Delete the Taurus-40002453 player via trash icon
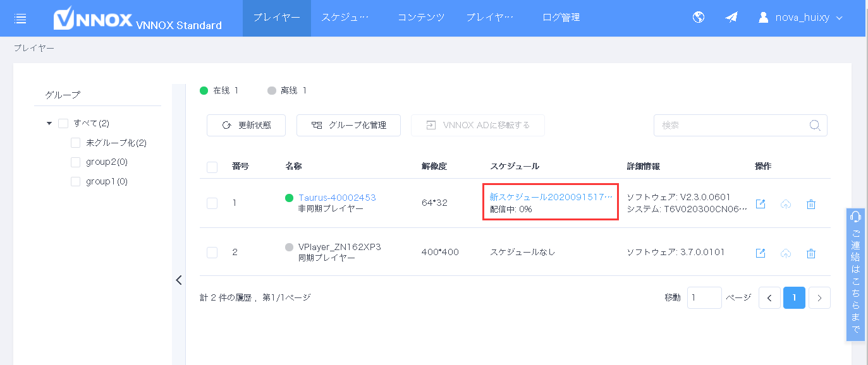Screen dimensions: 868x365 [x=811, y=204]
